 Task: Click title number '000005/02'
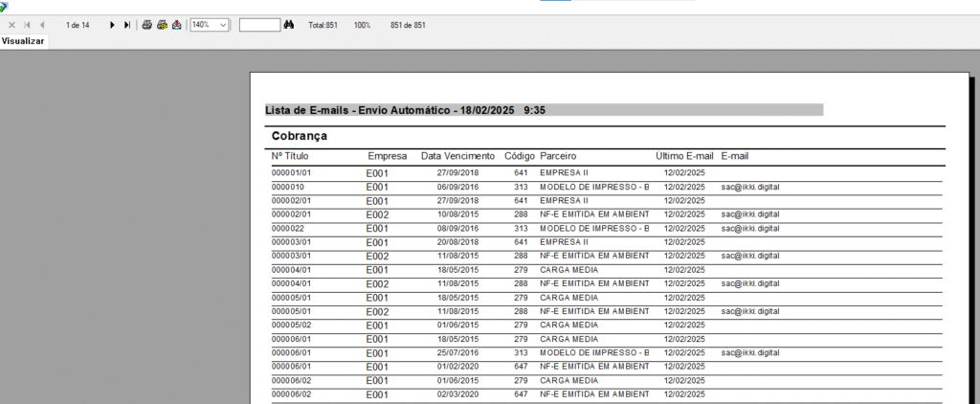point(291,325)
